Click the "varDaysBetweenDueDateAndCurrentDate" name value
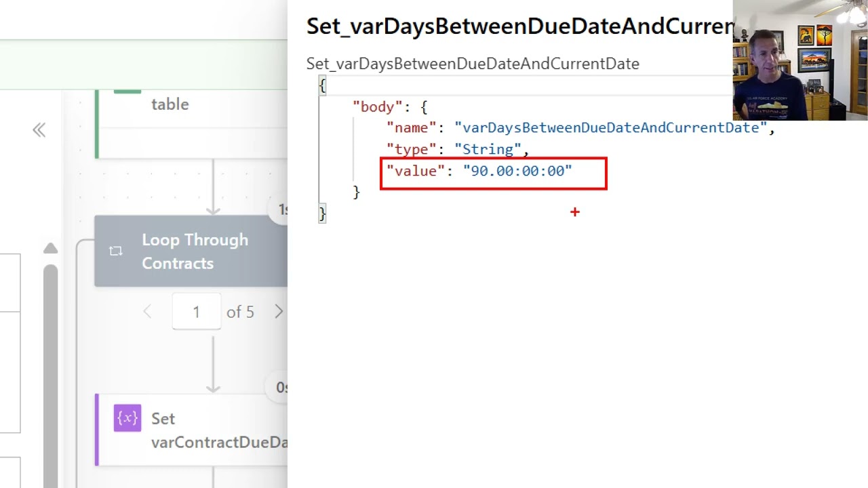868x488 pixels. click(x=610, y=127)
